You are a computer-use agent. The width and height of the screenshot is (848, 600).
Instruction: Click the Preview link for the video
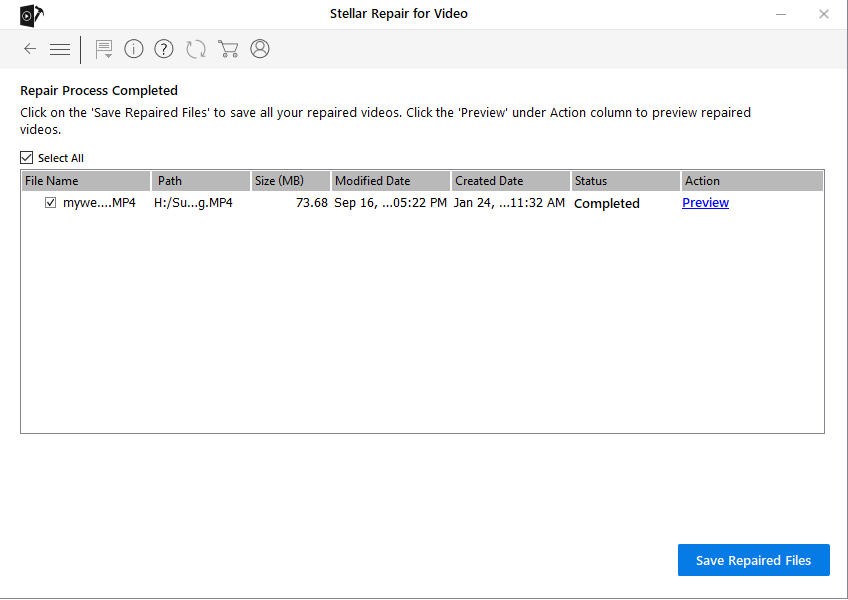tap(705, 203)
